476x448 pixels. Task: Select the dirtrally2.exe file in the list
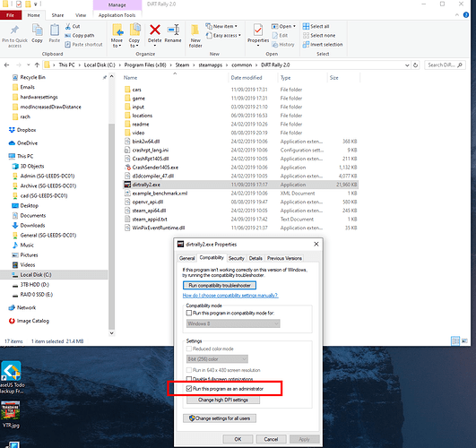tap(241, 185)
